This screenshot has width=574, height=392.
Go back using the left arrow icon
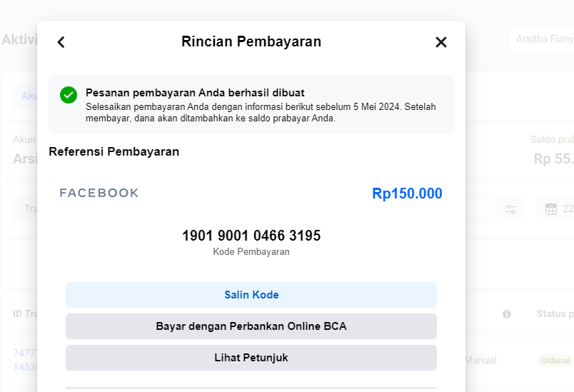click(x=61, y=42)
